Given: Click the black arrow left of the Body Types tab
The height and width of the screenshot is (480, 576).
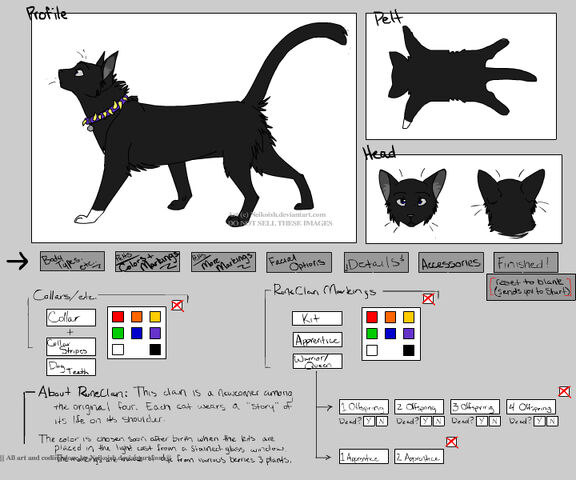Looking at the screenshot, I should point(17,261).
